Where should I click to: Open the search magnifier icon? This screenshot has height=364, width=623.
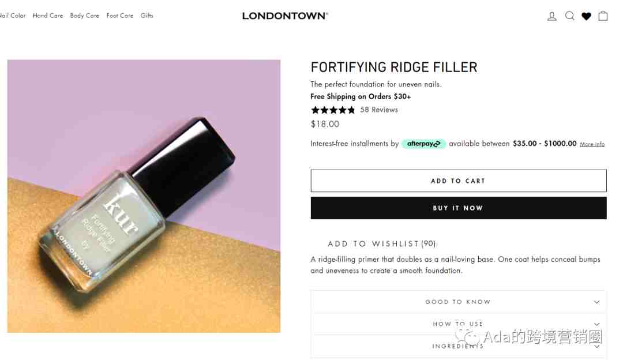click(570, 16)
